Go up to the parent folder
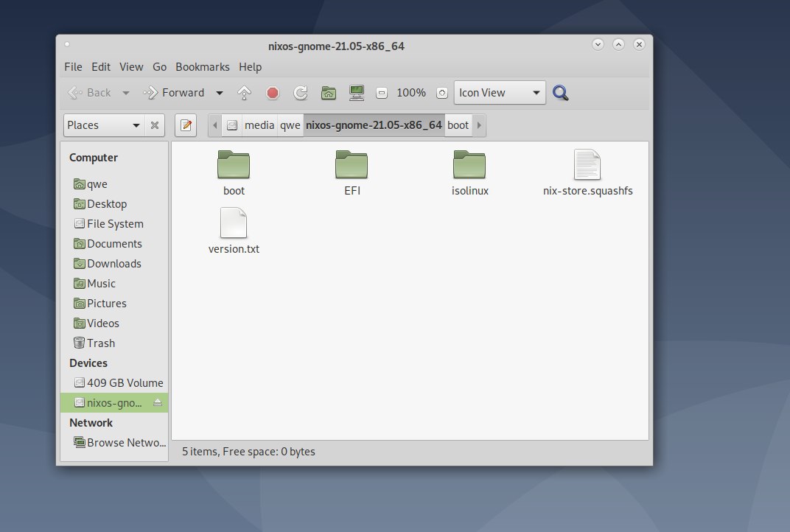The image size is (790, 532). 245,93
